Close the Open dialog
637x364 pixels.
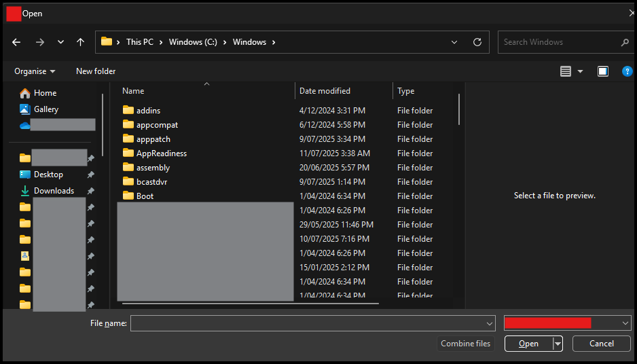click(x=632, y=14)
